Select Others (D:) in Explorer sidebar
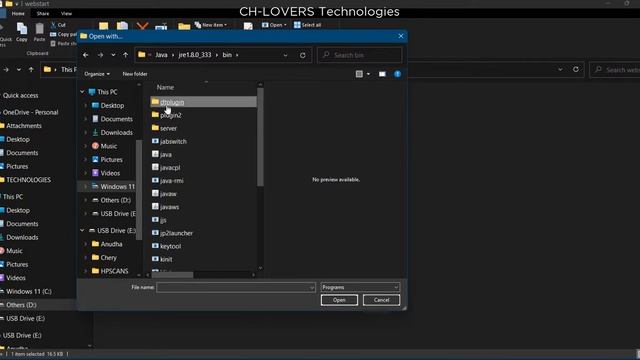The width and height of the screenshot is (640, 360). tap(21, 304)
